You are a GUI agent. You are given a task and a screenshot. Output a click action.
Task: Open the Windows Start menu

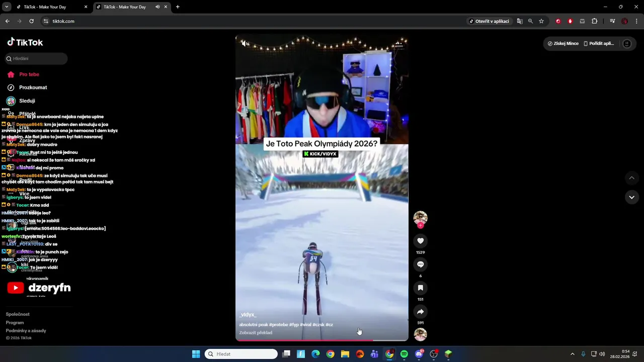click(196, 354)
